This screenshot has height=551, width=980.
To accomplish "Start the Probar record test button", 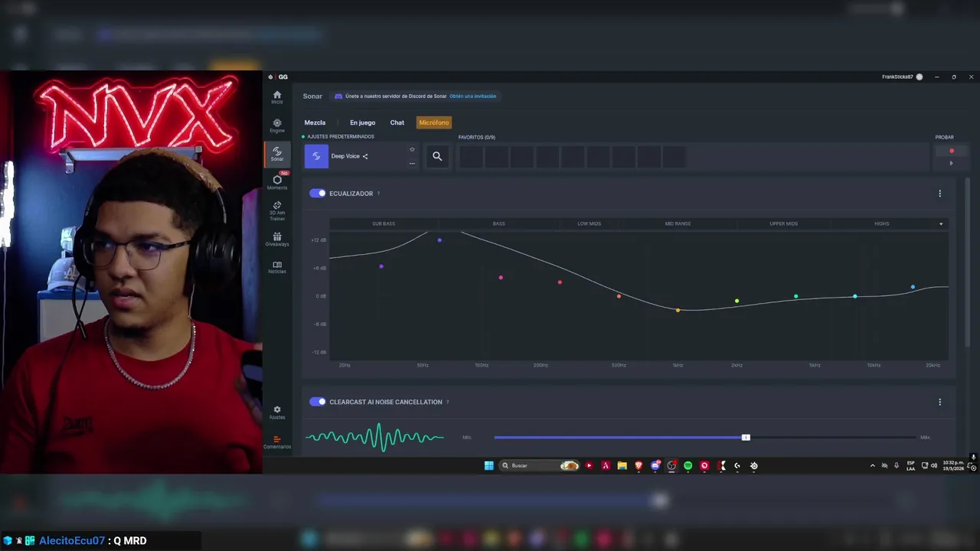I will [x=952, y=151].
